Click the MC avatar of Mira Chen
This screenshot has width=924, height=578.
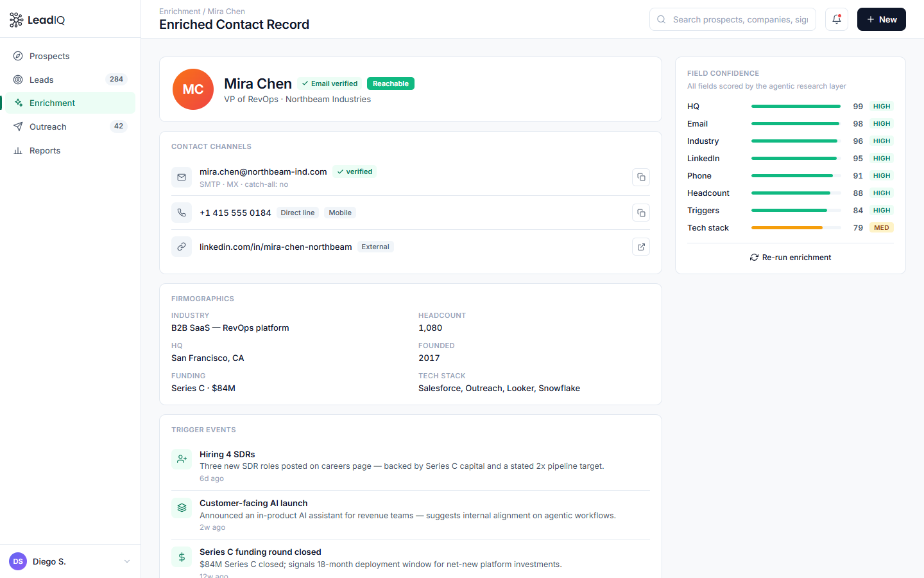point(193,89)
